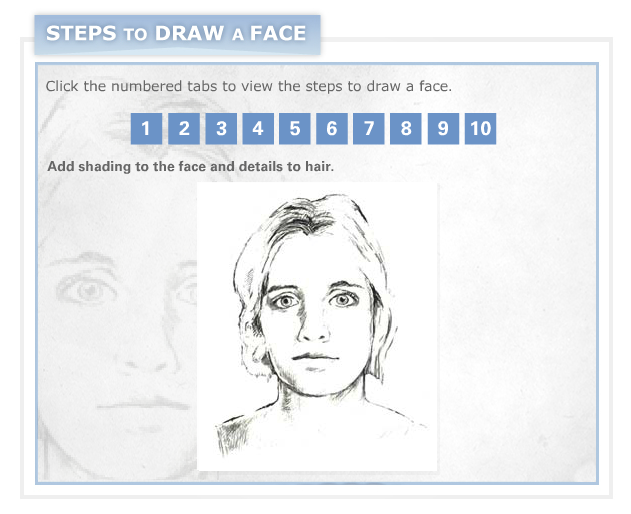Viewport: 631px width, 514px height.
Task: Click the instruction text about numbered tabs
Action: pos(249,86)
